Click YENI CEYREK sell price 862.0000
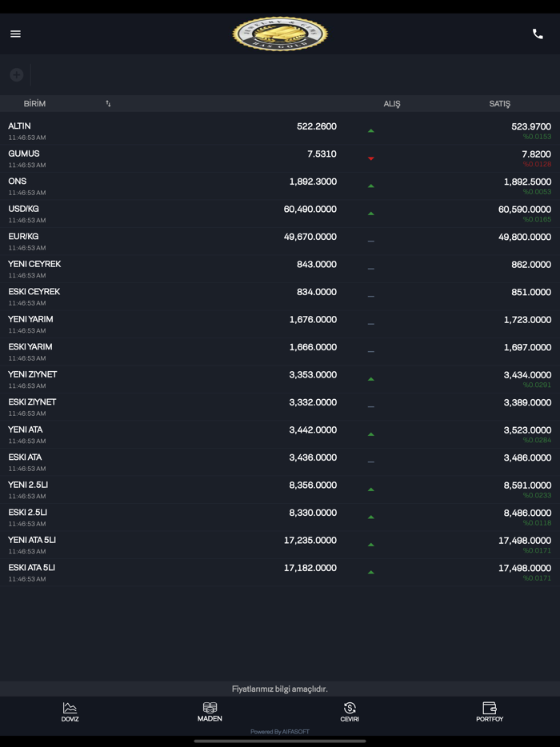This screenshot has width=560, height=747. (531, 265)
